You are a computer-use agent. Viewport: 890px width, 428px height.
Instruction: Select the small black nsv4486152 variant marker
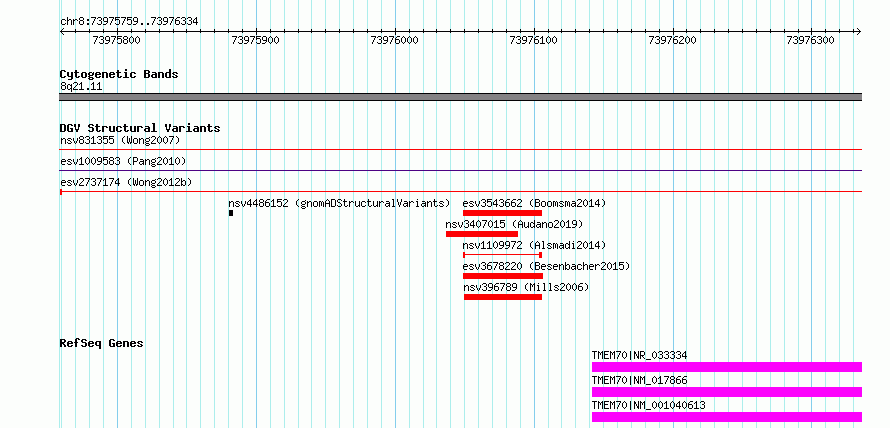[x=231, y=213]
